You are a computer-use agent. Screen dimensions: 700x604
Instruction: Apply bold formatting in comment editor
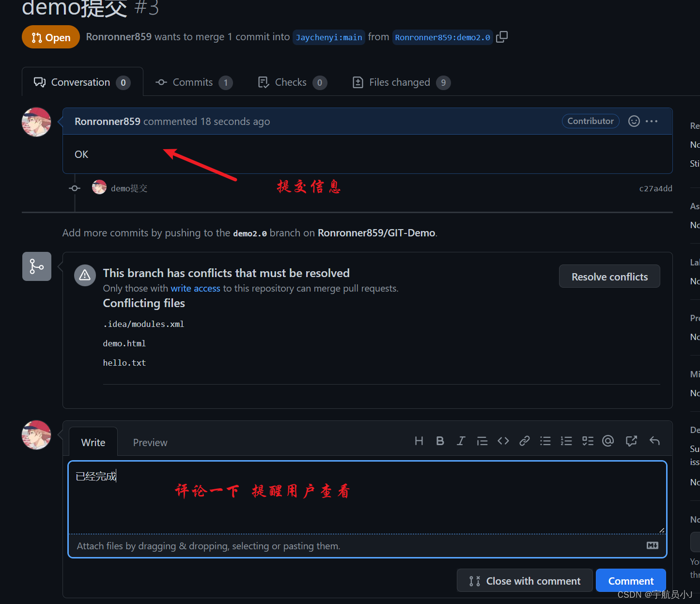[x=440, y=441]
